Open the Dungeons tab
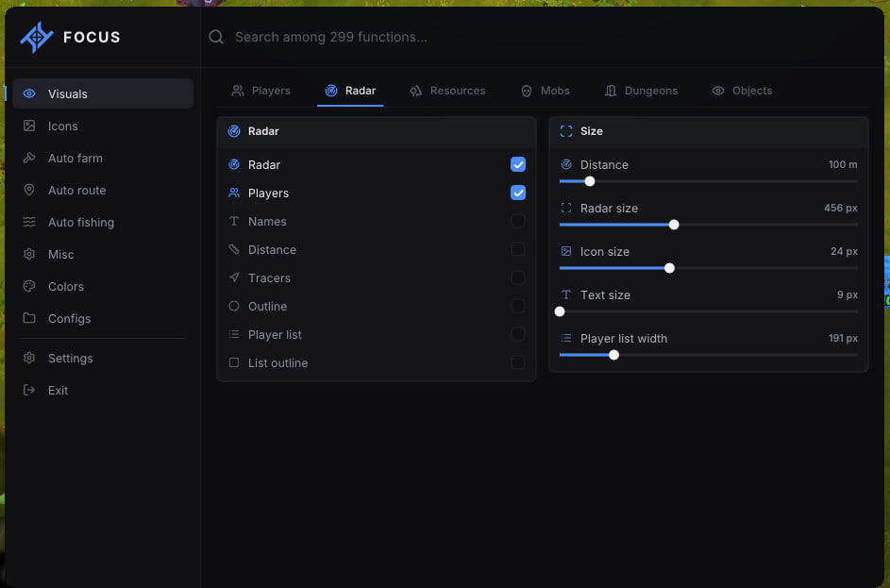The width and height of the screenshot is (890, 588). (x=642, y=91)
